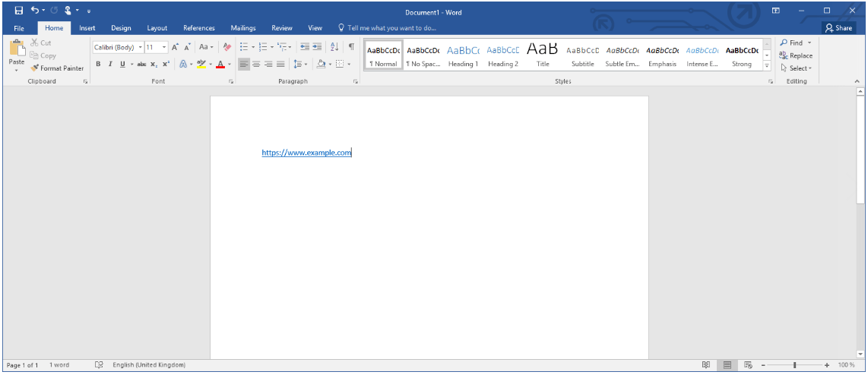
Task: Increase font size with the grow font icon
Action: click(x=175, y=47)
